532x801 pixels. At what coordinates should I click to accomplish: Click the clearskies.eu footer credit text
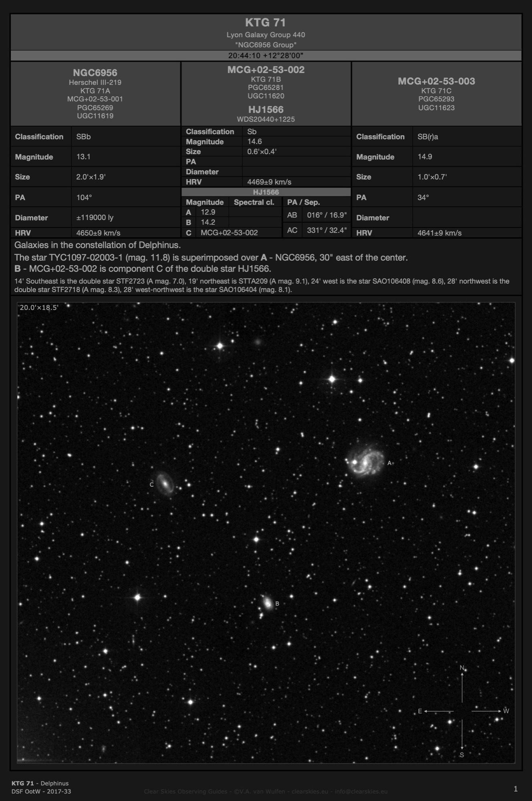point(266,791)
